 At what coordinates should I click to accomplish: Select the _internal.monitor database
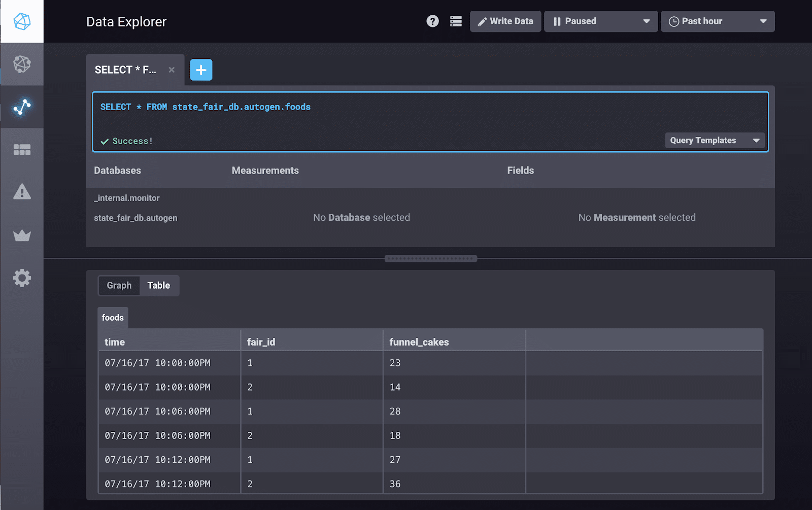click(x=127, y=198)
